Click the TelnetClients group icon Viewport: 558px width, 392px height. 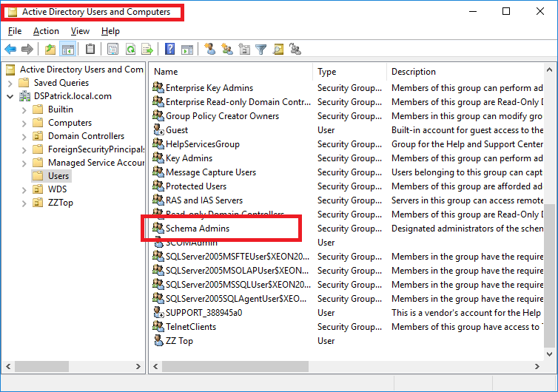click(158, 326)
